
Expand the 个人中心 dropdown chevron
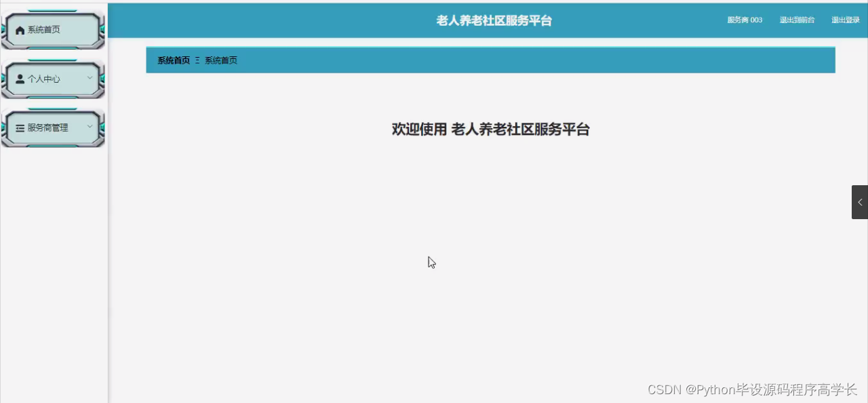(90, 79)
